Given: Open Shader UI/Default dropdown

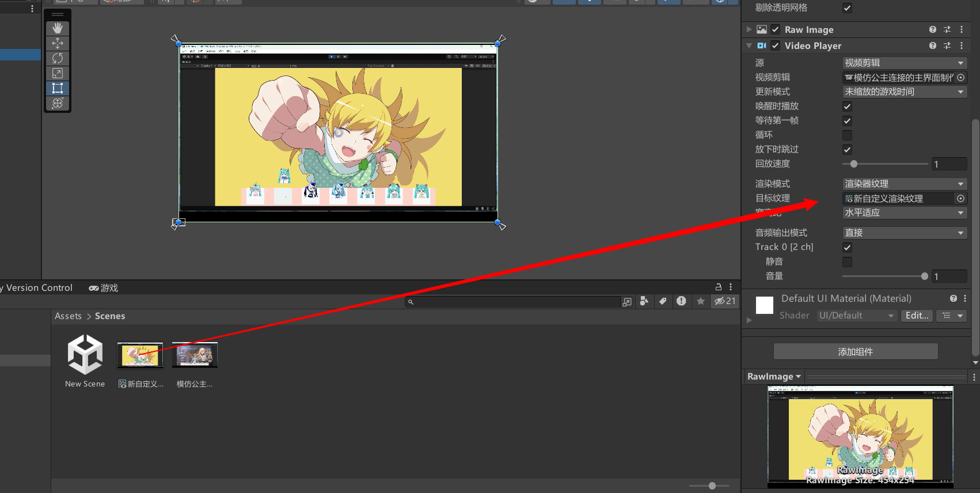Looking at the screenshot, I should tap(857, 316).
